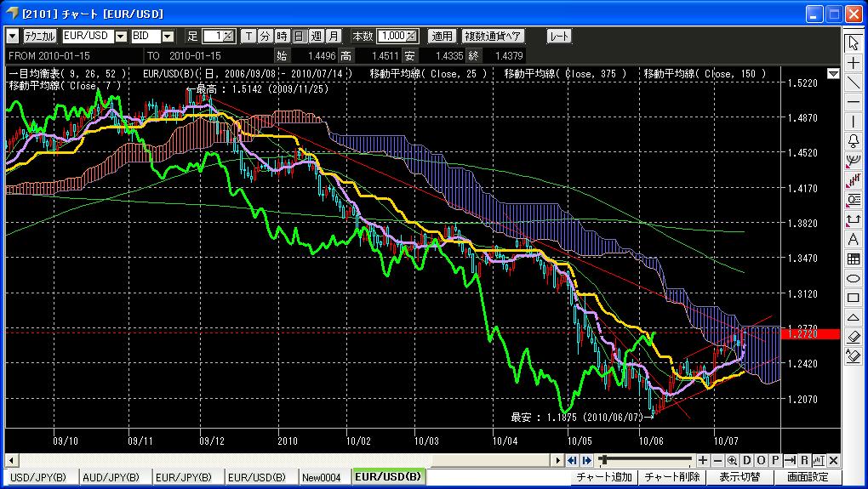This screenshot has height=489, width=868.
Task: Select the crosshair cursor tool
Action: [853, 63]
